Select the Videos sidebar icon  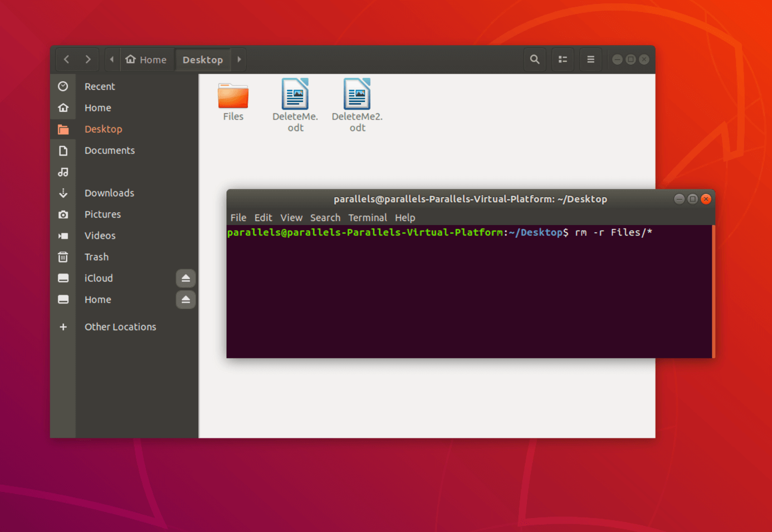(x=63, y=235)
